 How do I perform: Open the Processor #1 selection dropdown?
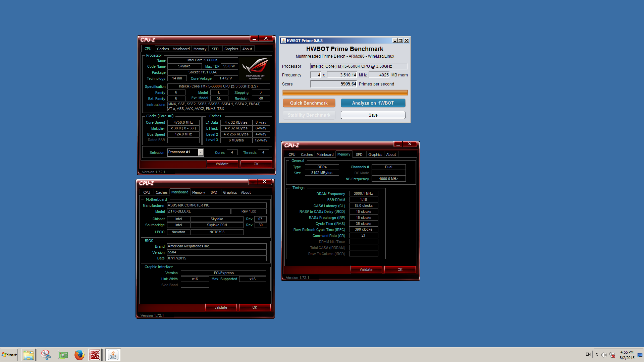[201, 153]
